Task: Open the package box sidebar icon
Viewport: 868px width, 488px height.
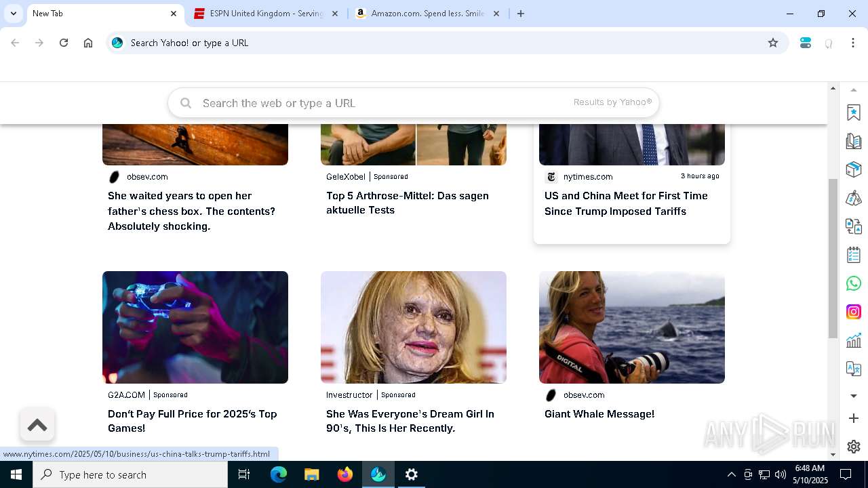Action: [x=854, y=169]
